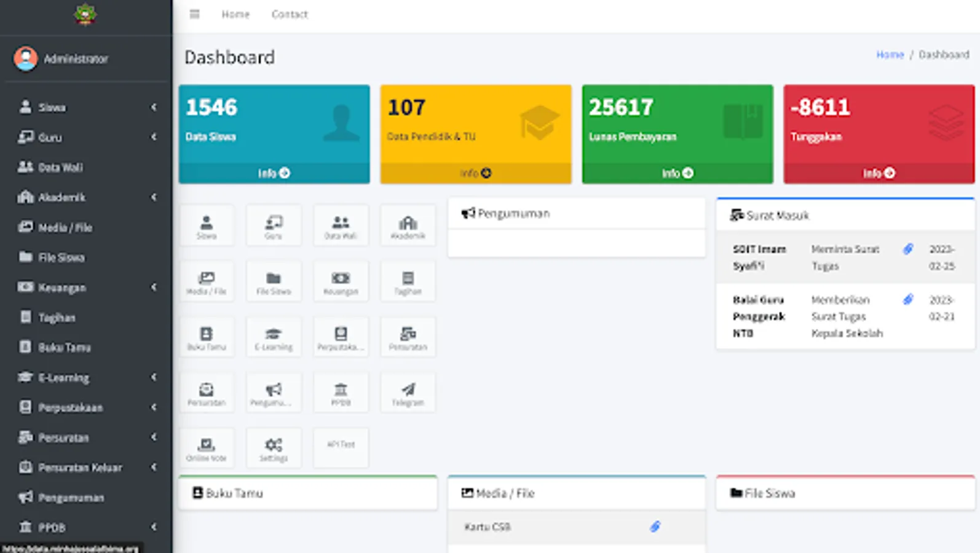Screen dimensions: 980x553
Task: Click the -8611 arrears value
Action: pyautogui.click(x=820, y=108)
